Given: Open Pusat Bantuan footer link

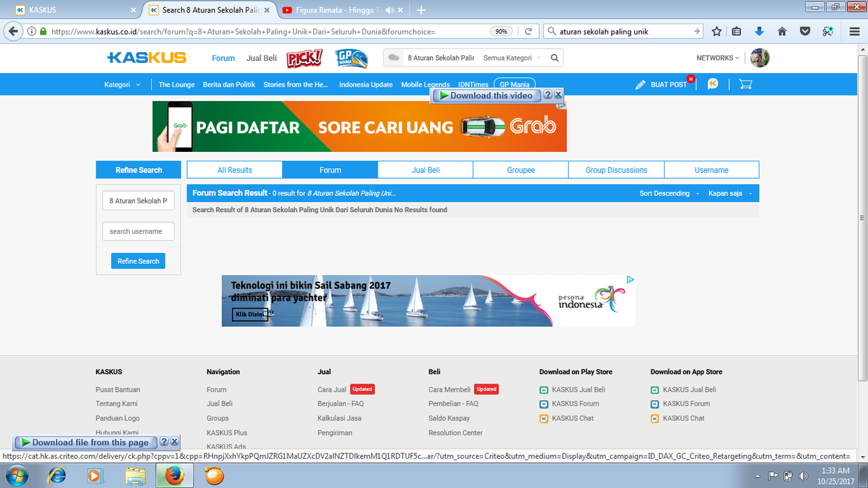Looking at the screenshot, I should [x=118, y=390].
